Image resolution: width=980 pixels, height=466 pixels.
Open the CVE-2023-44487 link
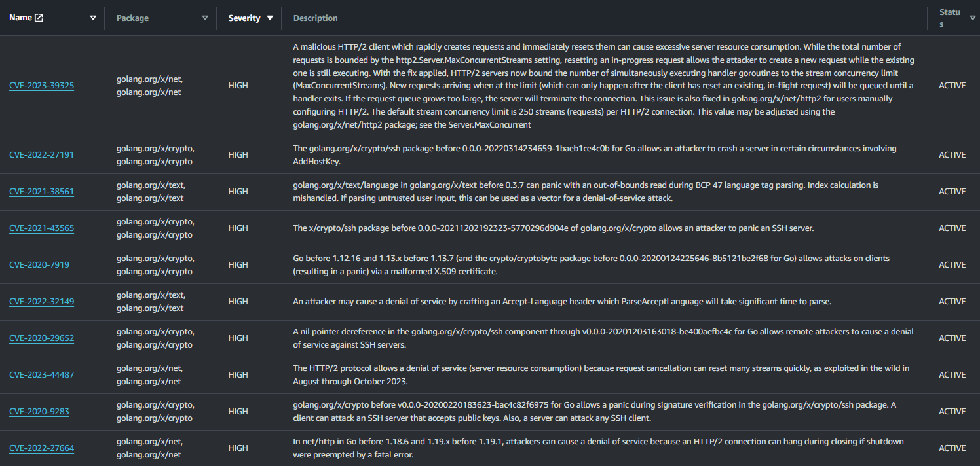click(x=41, y=375)
